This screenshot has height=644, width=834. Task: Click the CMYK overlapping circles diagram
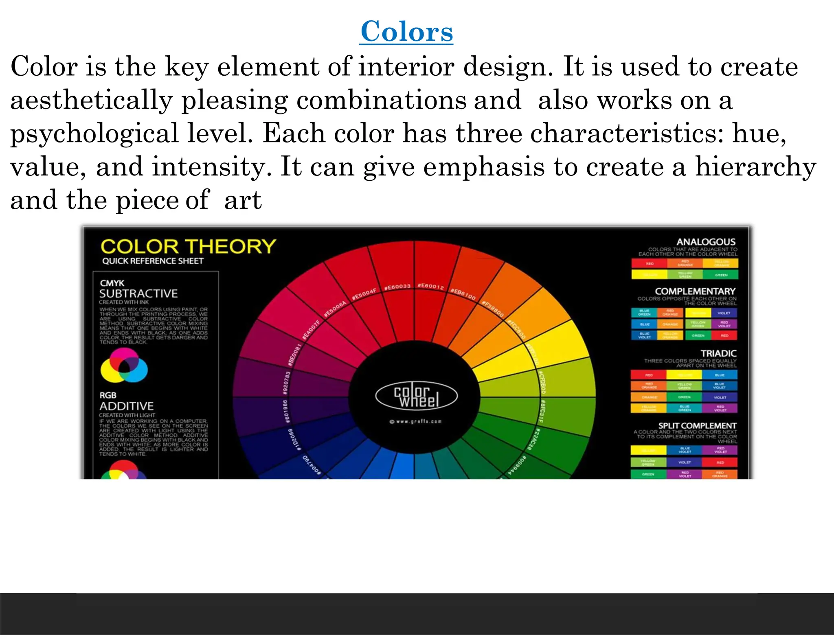click(124, 365)
